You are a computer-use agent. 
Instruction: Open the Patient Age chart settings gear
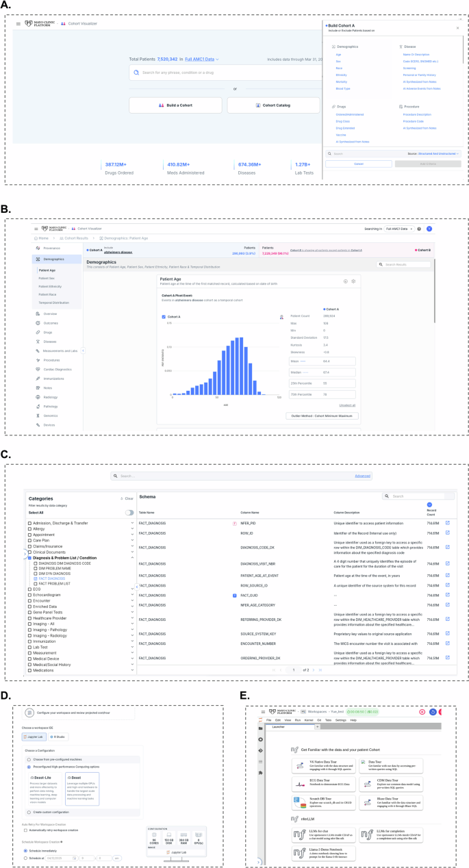click(354, 281)
